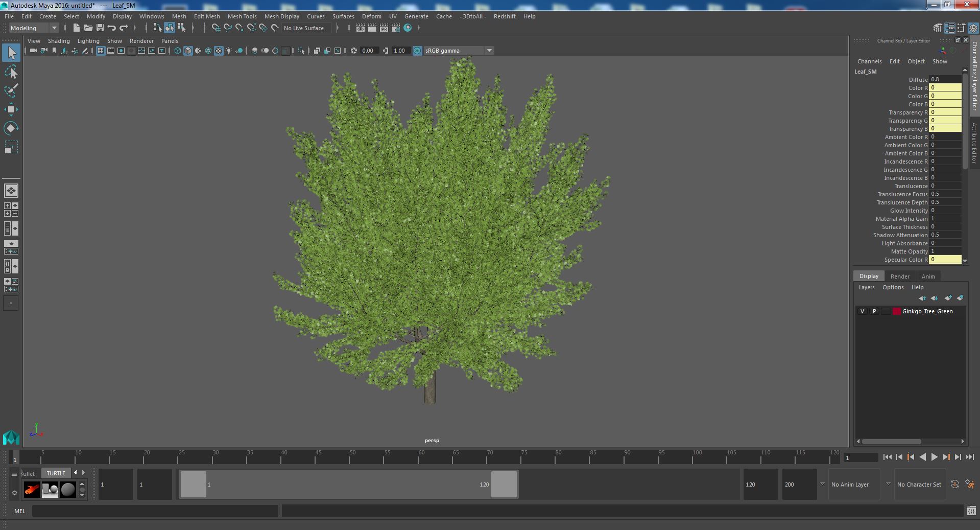The height and width of the screenshot is (530, 980).
Task: Activate the Lasso select tool
Action: [x=11, y=72]
